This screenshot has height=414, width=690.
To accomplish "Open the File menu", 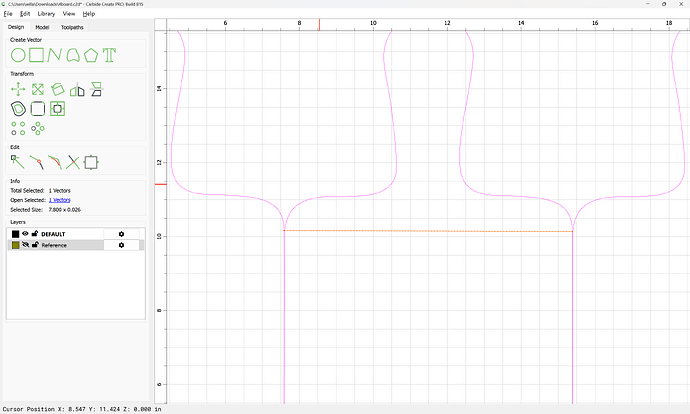I will coord(8,14).
